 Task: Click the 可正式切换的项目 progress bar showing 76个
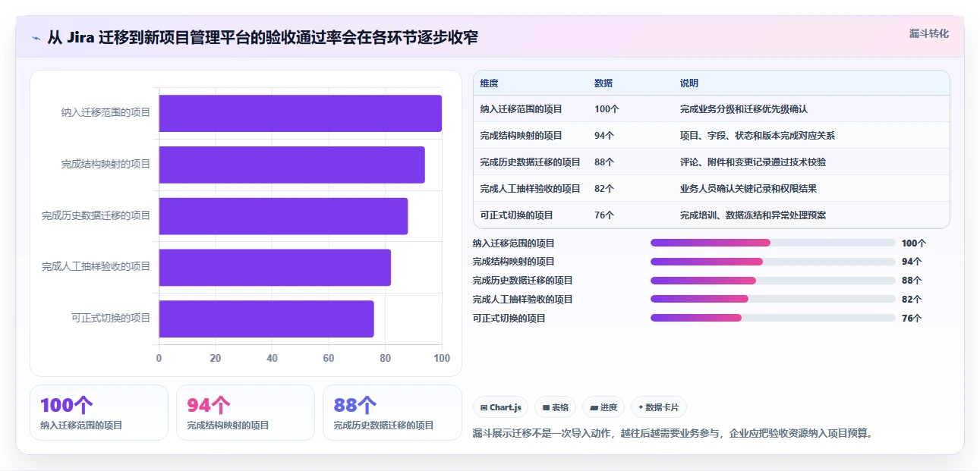(773, 318)
